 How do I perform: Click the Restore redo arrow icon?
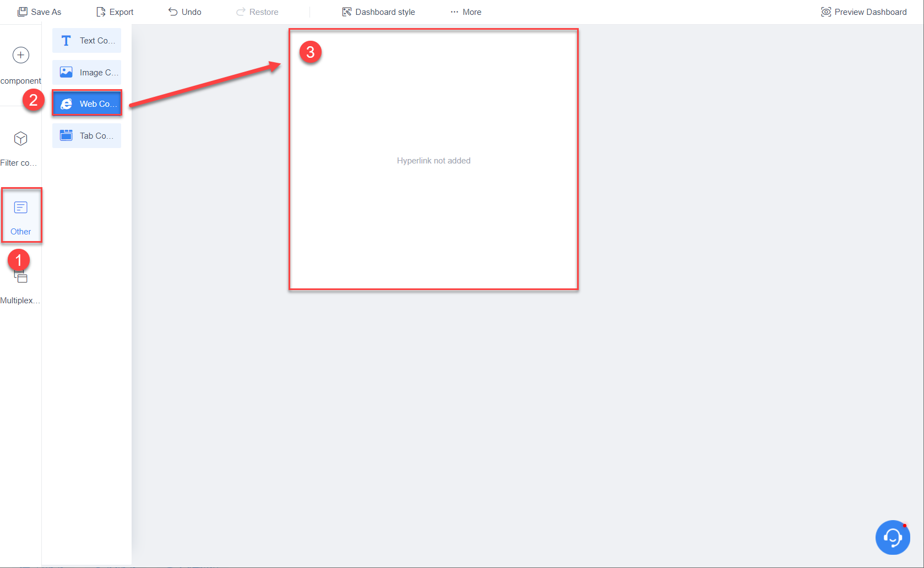pyautogui.click(x=241, y=12)
